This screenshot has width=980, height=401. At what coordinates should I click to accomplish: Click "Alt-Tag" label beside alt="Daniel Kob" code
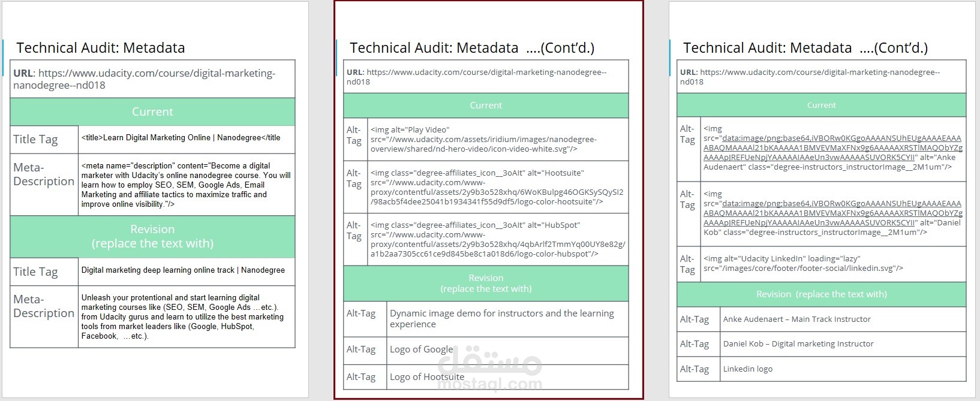[687, 200]
